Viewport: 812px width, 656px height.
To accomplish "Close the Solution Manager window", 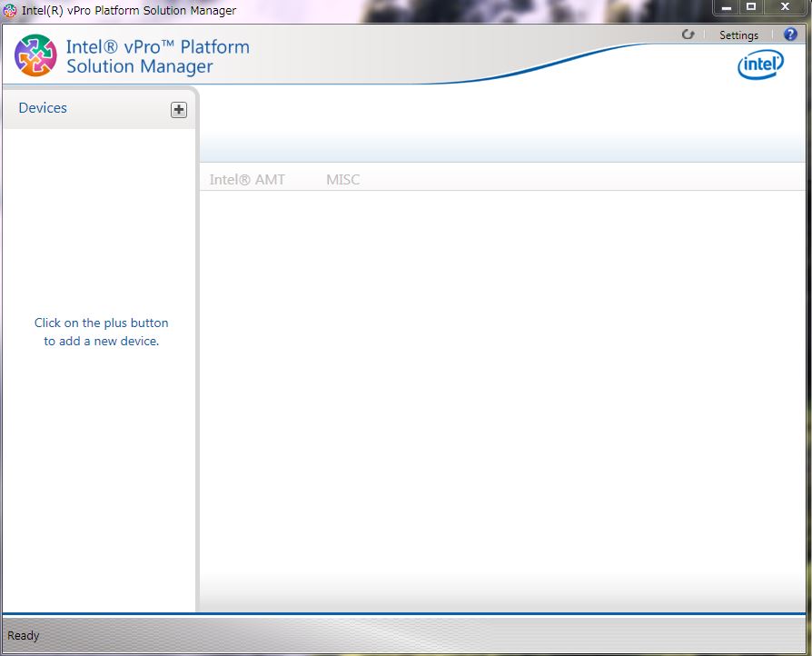I will (785, 7).
